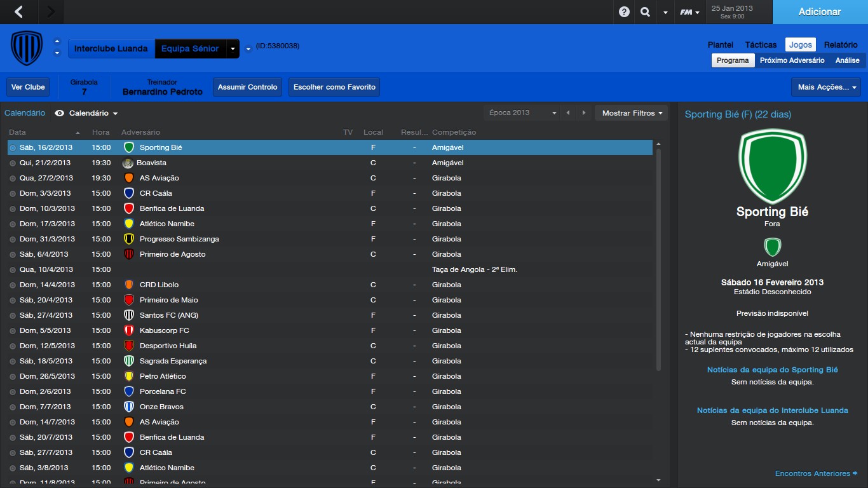Open the Calendário view dropdown with eye icon

click(x=86, y=113)
